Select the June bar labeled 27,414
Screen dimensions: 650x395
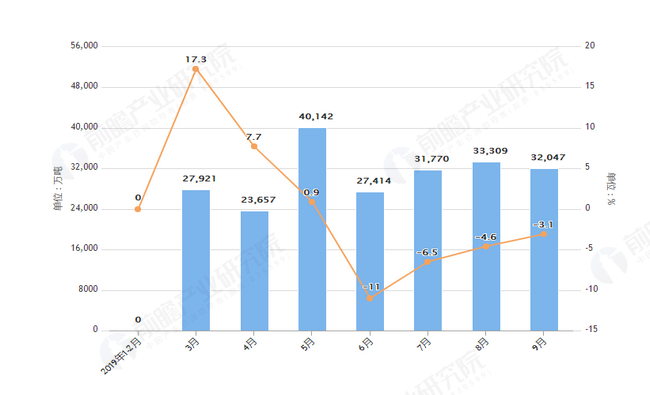click(x=370, y=262)
